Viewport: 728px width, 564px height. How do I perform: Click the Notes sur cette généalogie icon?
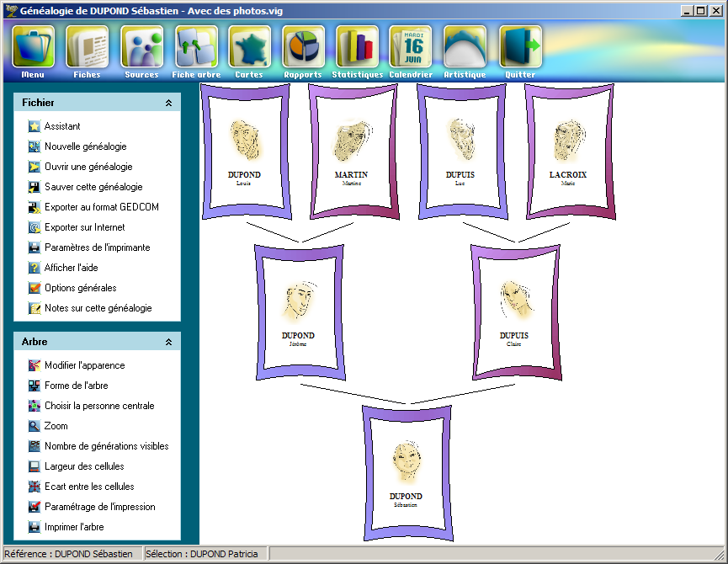34,308
